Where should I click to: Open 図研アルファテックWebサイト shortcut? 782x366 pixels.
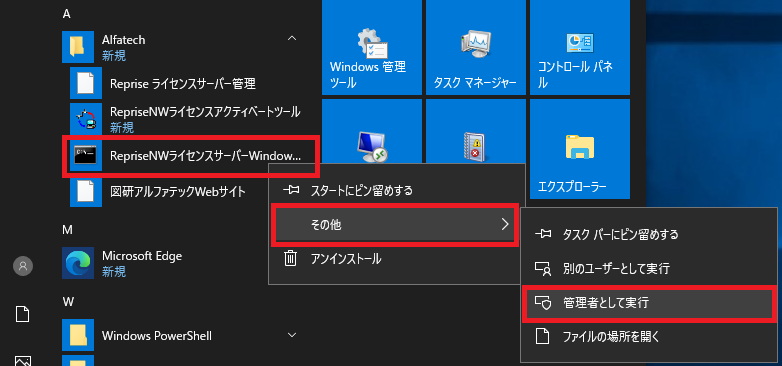[178, 191]
